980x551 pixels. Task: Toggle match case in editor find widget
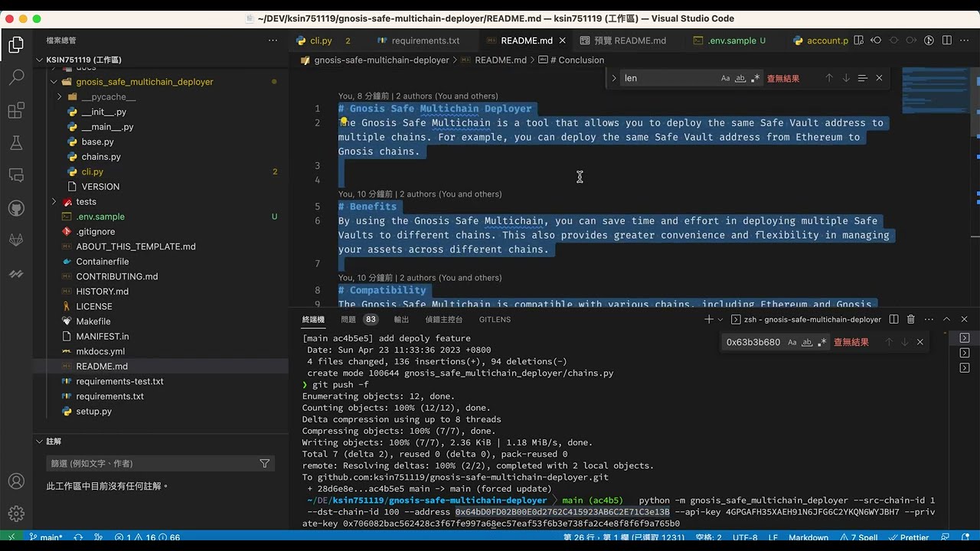click(x=725, y=78)
